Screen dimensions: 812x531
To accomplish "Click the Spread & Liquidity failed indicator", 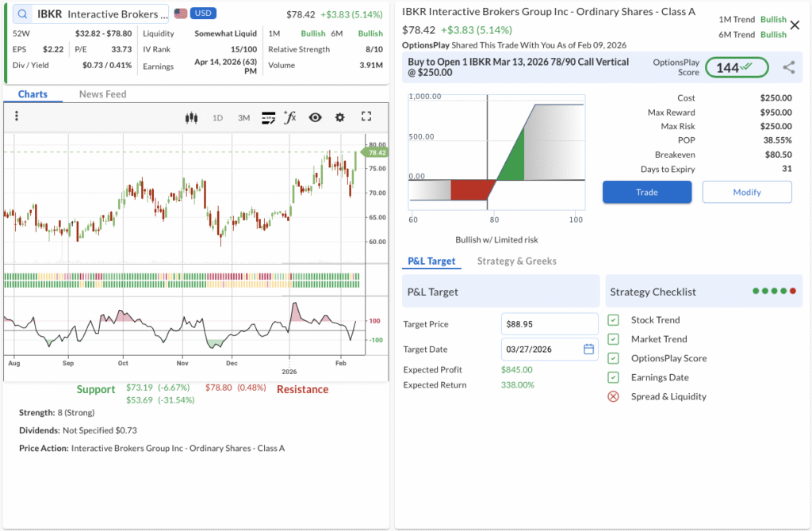I will 613,396.
